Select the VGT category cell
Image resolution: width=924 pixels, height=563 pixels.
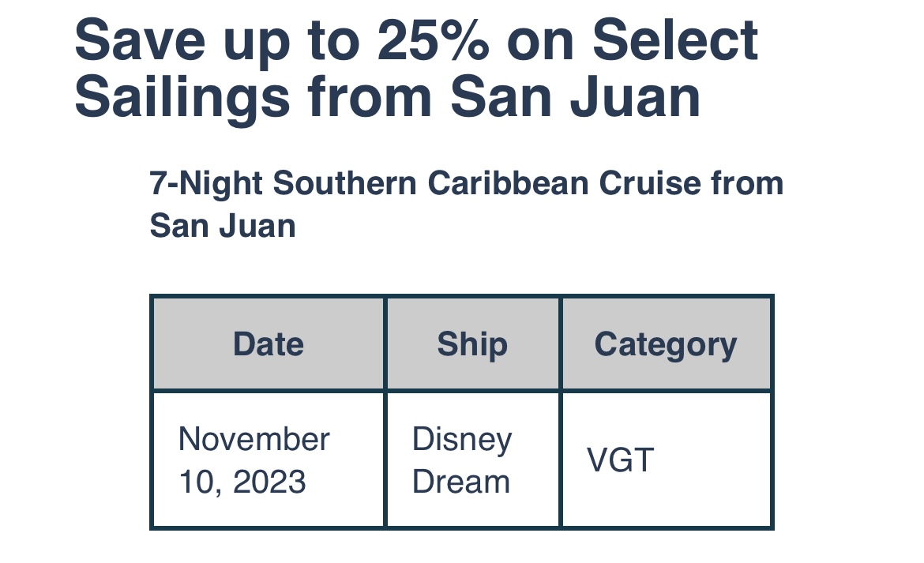pos(621,460)
